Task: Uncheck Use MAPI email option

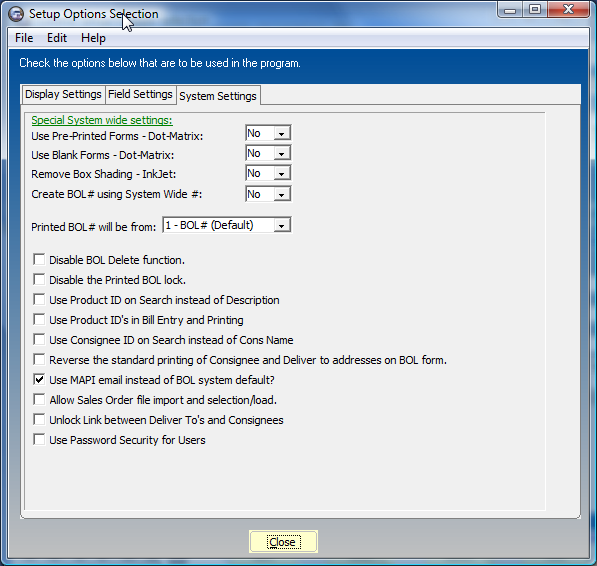Action: 39,379
